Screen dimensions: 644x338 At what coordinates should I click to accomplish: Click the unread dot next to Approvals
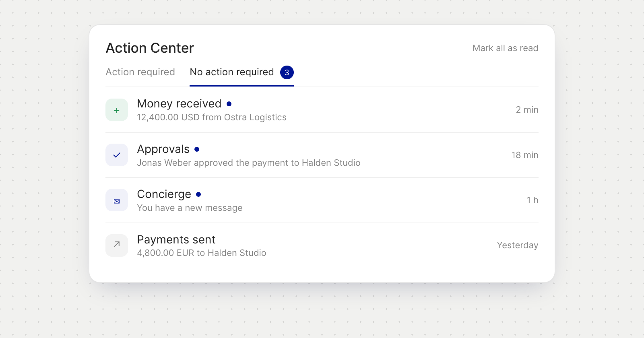coord(197,149)
